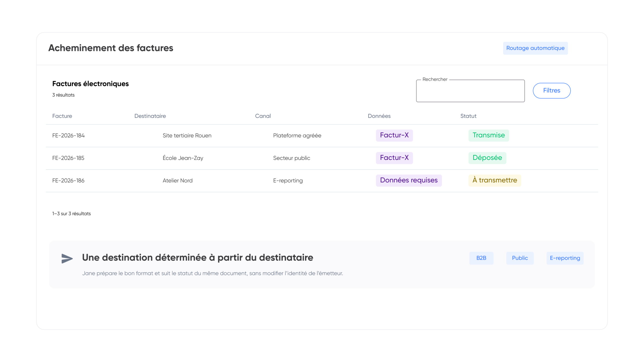Click Secteur public channel cell
644x362 pixels.
coord(292,158)
